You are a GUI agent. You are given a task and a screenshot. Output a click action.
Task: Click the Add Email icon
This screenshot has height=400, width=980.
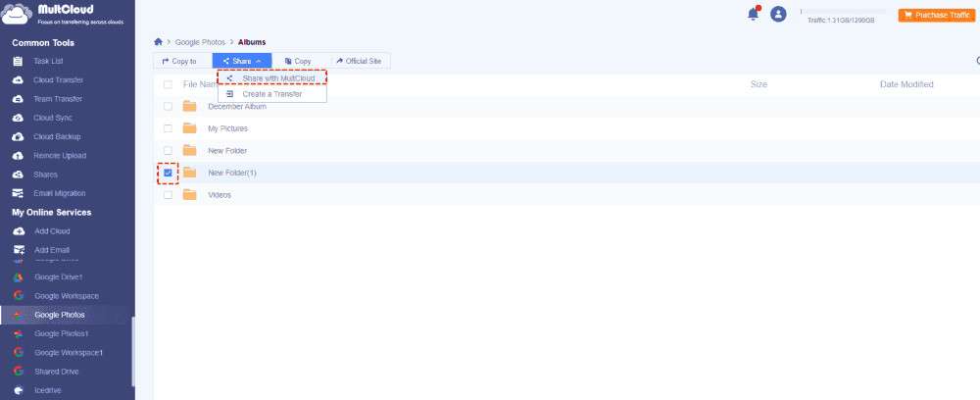(18, 250)
